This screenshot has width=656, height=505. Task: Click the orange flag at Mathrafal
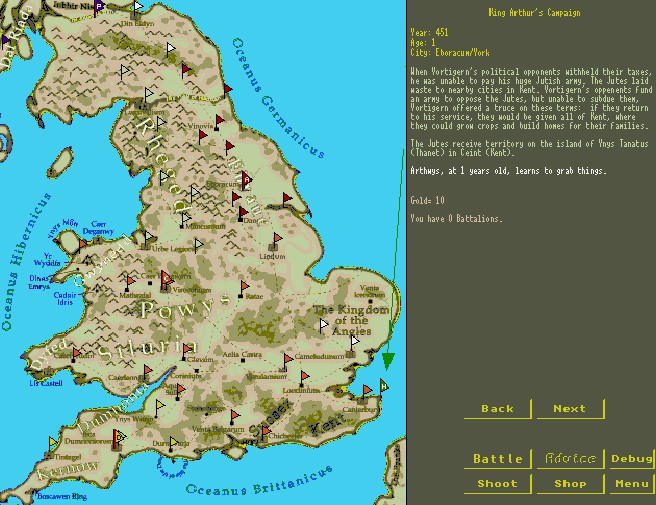tap(131, 282)
